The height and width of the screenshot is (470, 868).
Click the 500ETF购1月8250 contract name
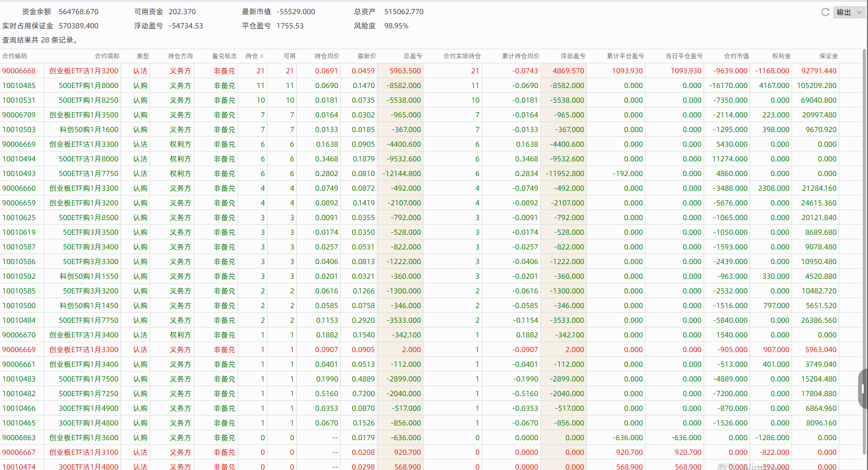pyautogui.click(x=88, y=100)
